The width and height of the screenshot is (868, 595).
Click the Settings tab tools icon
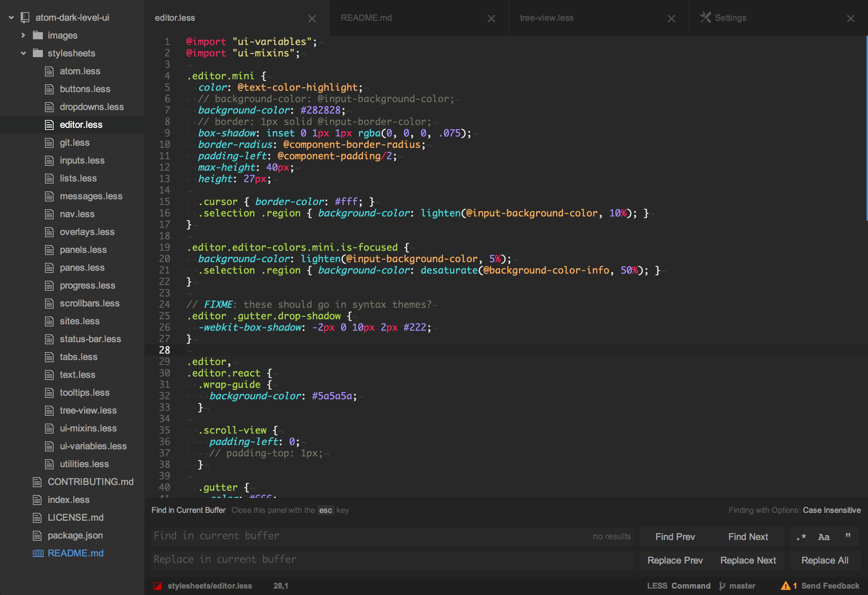(705, 17)
